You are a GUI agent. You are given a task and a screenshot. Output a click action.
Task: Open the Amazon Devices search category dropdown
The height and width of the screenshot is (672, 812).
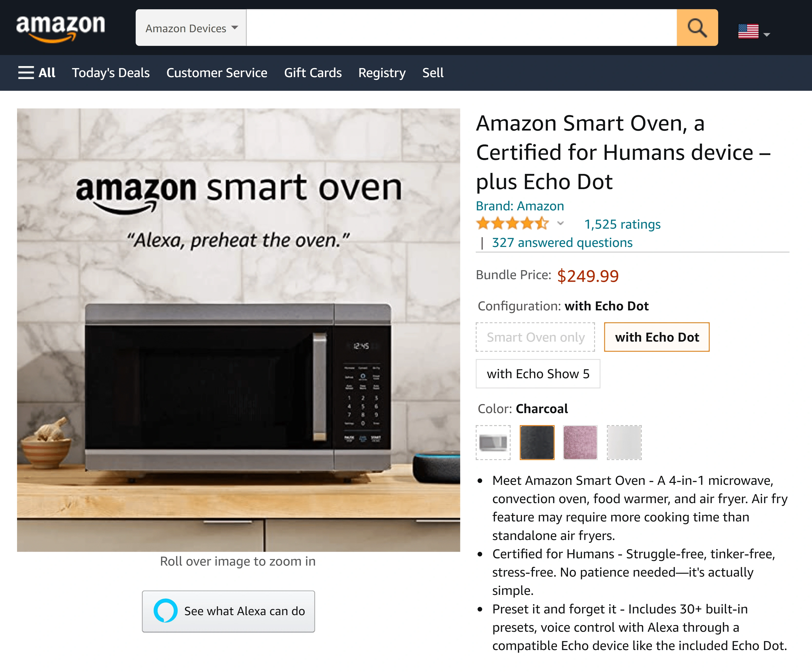pos(191,28)
